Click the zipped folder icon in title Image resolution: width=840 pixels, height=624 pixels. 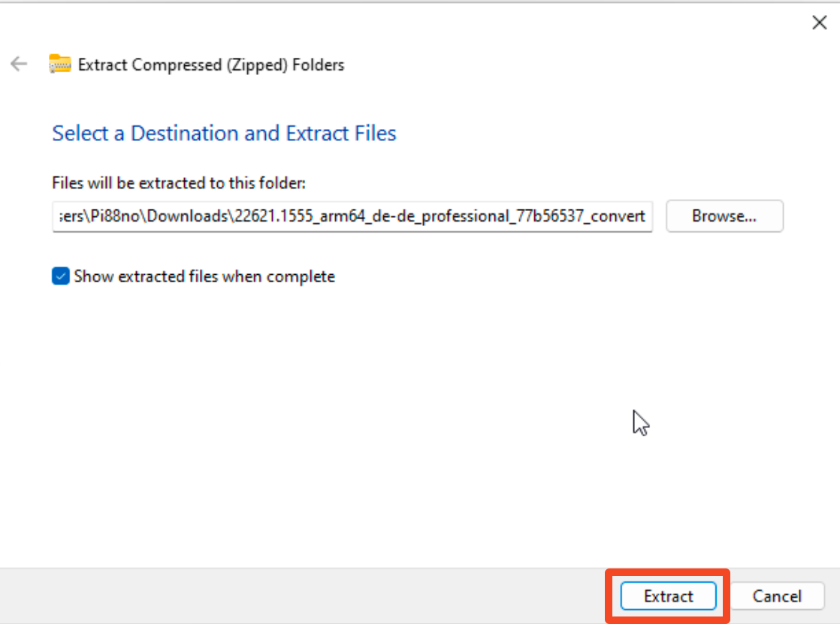(59, 65)
